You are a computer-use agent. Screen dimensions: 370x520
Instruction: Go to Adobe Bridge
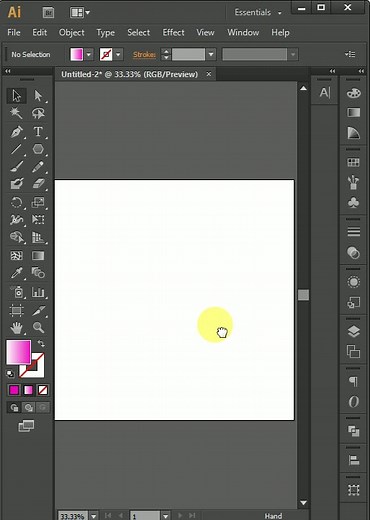(48, 13)
